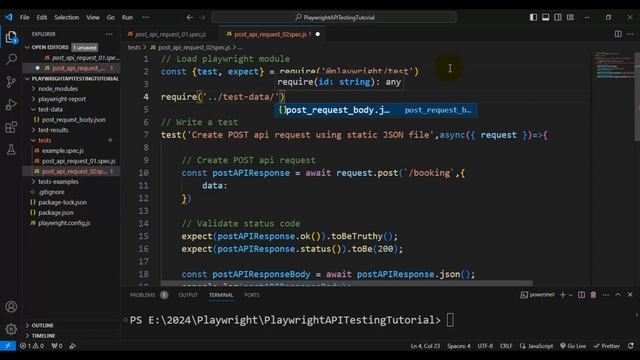Open the Accounts menu icon
This screenshot has width=640, height=360.
[11, 307]
